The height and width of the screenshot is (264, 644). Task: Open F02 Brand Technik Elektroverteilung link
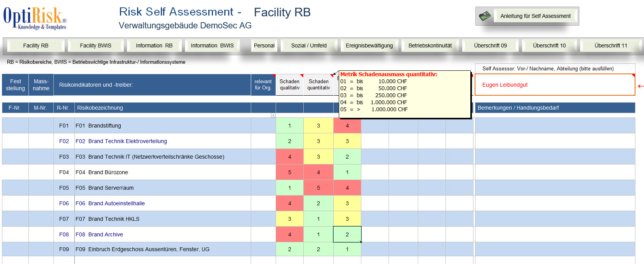tap(121, 141)
